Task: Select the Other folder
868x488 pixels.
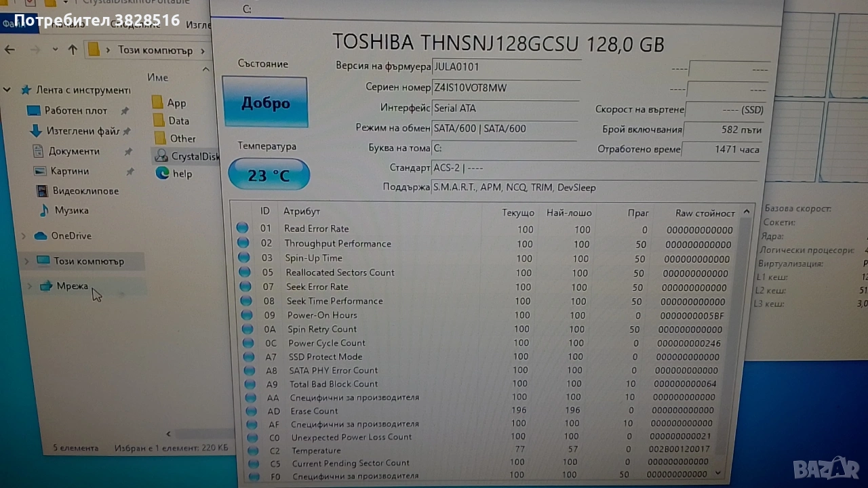Action: [182, 138]
